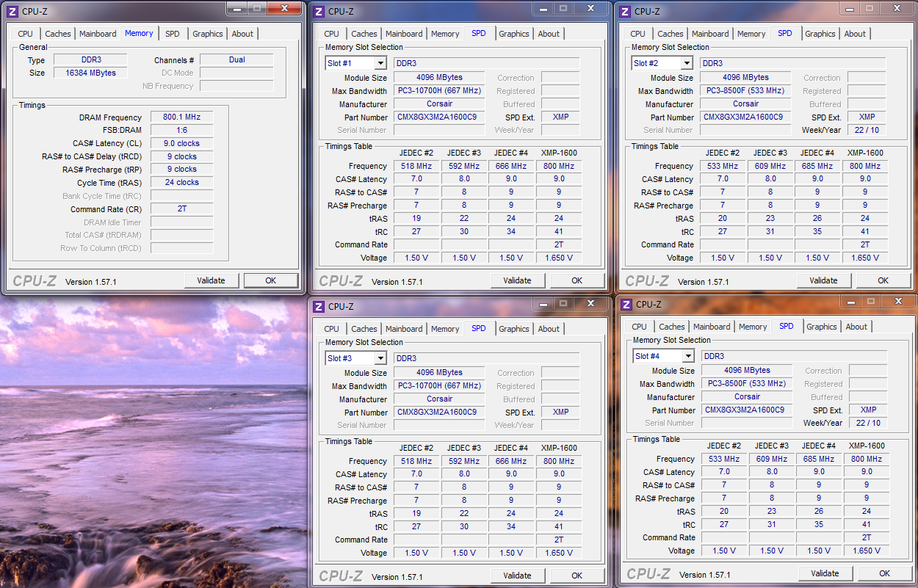Open the Mainboard tab in the Slot #4 window
This screenshot has height=588, width=918.
pos(712,327)
